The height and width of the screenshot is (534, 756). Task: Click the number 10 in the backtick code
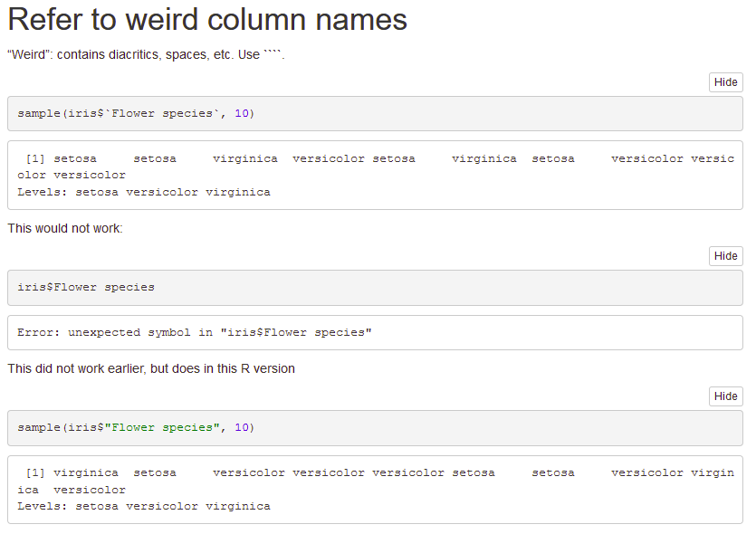tap(241, 113)
